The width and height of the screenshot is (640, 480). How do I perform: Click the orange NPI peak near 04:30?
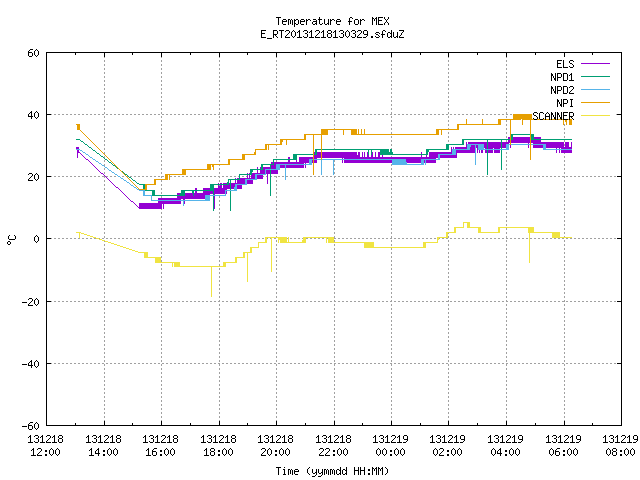[x=522, y=117]
